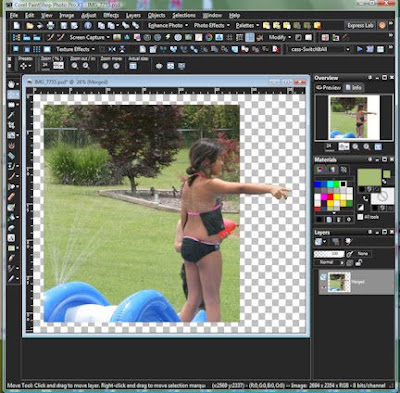Screen dimensions: 400x393
Task: Open the Screen Capture dropdown
Action: (90, 37)
